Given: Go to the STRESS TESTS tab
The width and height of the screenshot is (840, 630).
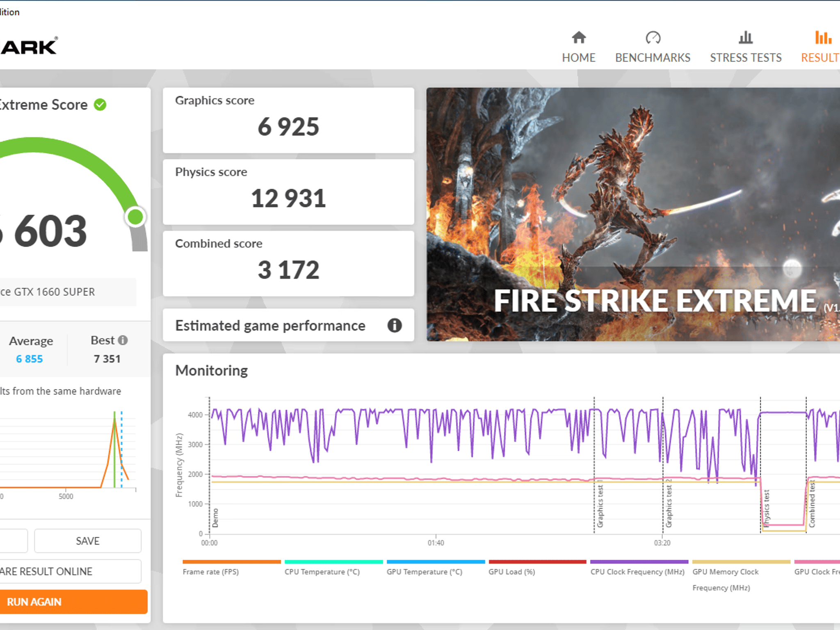Looking at the screenshot, I should [746, 57].
